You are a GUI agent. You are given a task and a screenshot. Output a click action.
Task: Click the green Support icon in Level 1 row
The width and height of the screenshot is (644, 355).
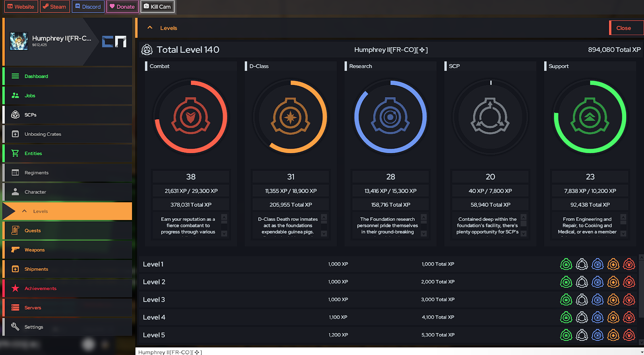tap(566, 264)
